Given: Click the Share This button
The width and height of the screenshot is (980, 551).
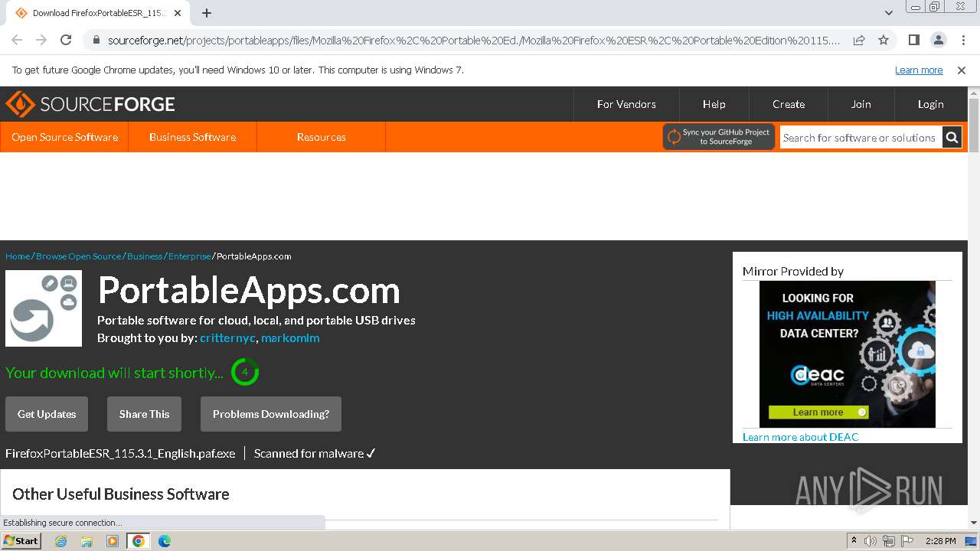Looking at the screenshot, I should point(144,414).
